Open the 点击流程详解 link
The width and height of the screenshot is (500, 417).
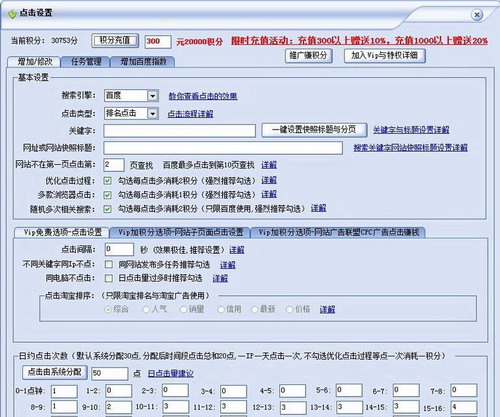[190, 114]
